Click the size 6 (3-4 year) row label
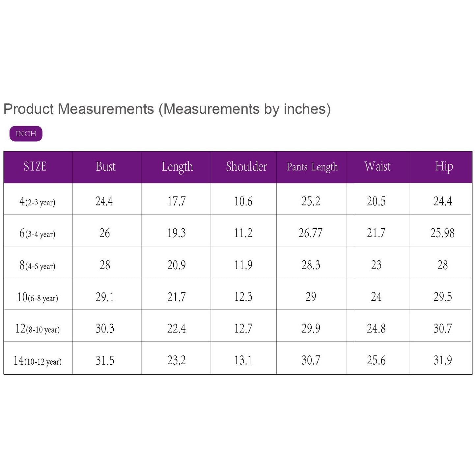The image size is (476, 476). click(37, 234)
